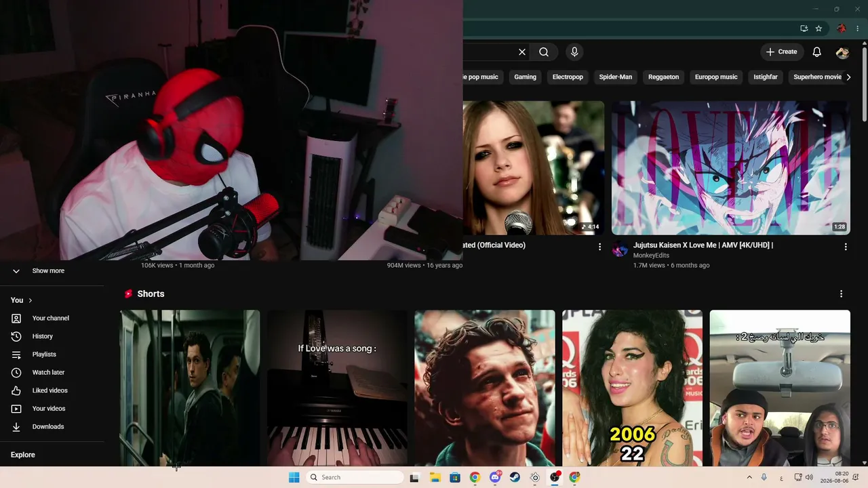Open the YouTube account avatar menu
The height and width of the screenshot is (488, 868).
pyautogui.click(x=842, y=52)
